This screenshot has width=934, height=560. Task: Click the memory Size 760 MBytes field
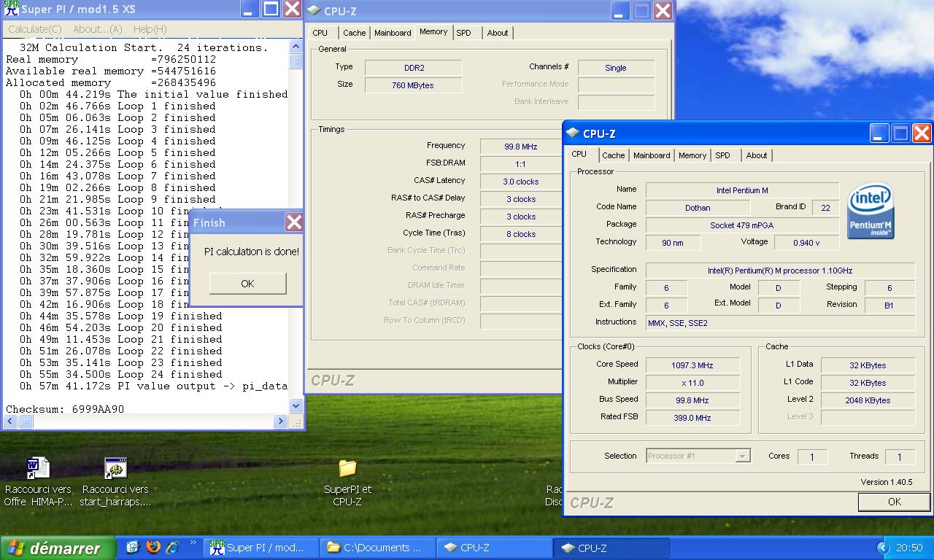(x=414, y=85)
